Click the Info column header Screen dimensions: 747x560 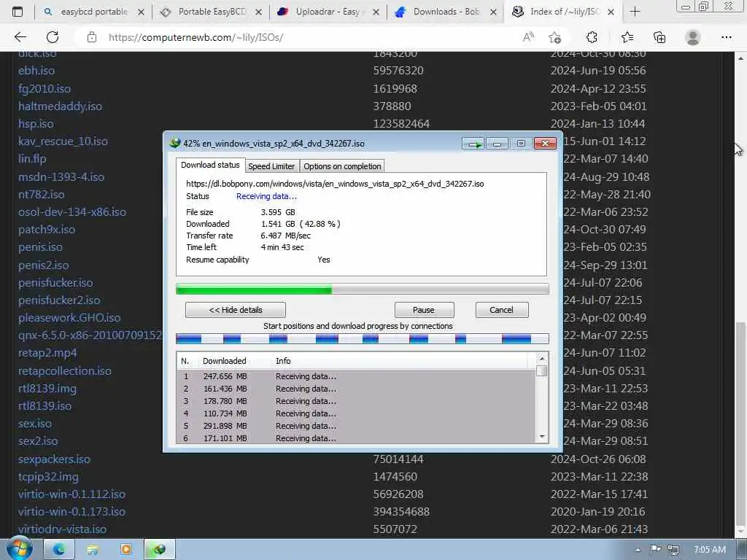tap(283, 361)
